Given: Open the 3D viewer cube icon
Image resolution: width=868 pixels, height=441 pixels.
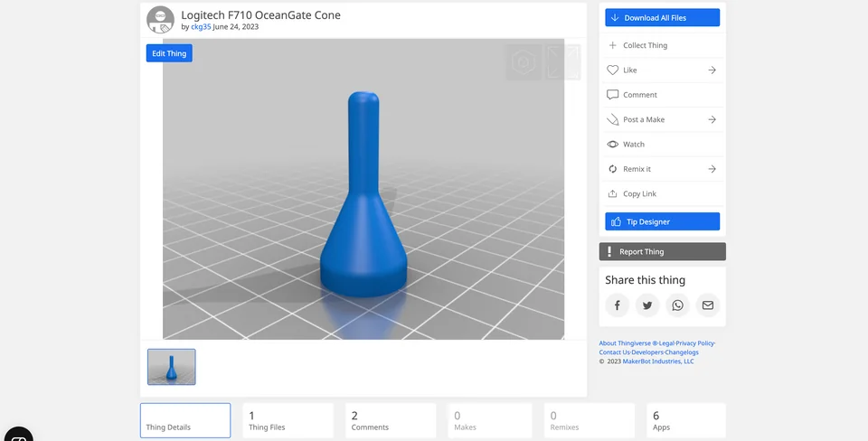Looking at the screenshot, I should point(524,62).
